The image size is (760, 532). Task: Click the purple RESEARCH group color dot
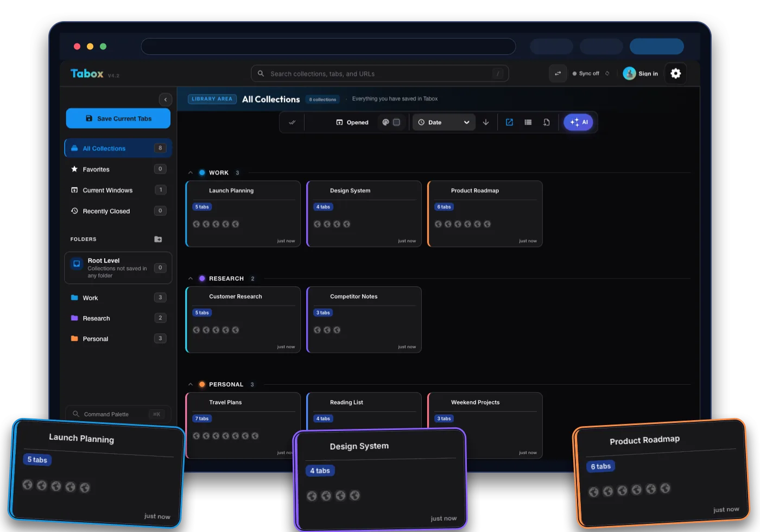[x=202, y=278]
